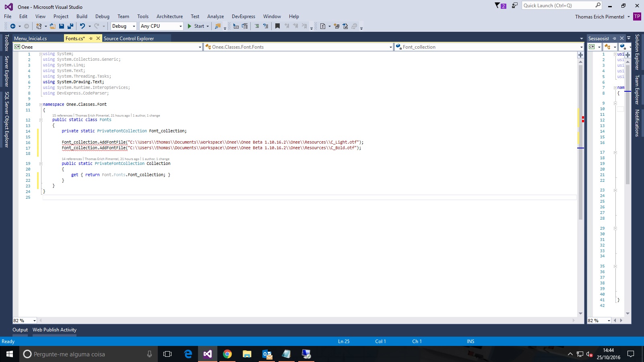Open File Explorer from the taskbar

[247, 354]
